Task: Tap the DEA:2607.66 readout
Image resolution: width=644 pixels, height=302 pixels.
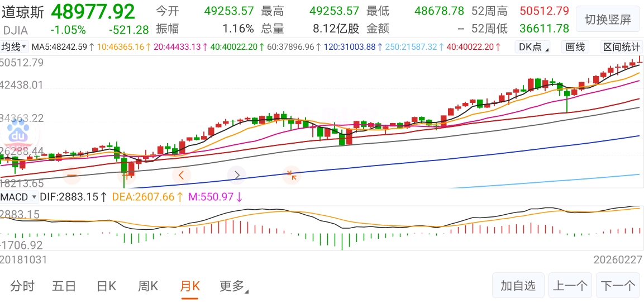Action: click(148, 197)
